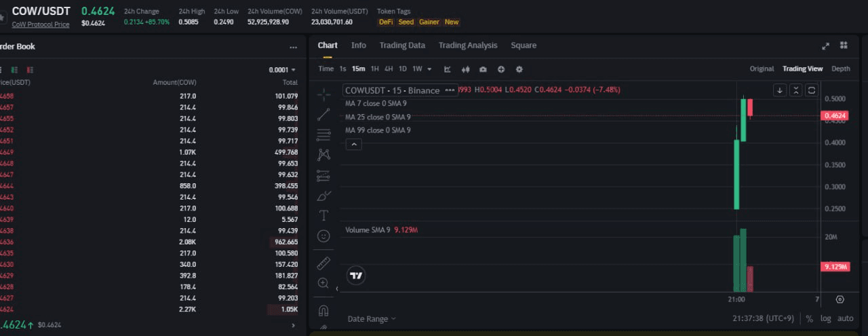Screen dimensions: 868x336
Task: Collapse the chart pane with double-chevron button
Action: coord(795,90)
